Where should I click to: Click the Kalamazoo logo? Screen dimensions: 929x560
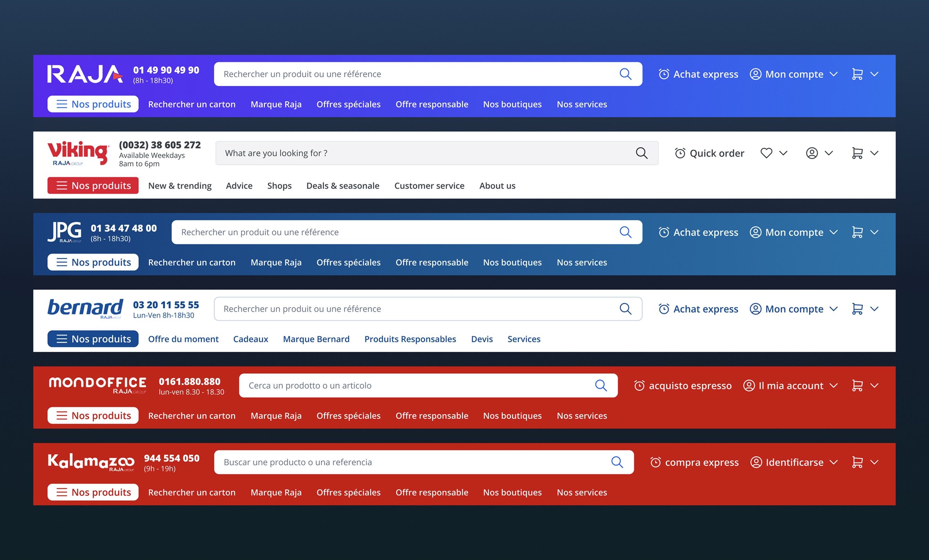(90, 462)
